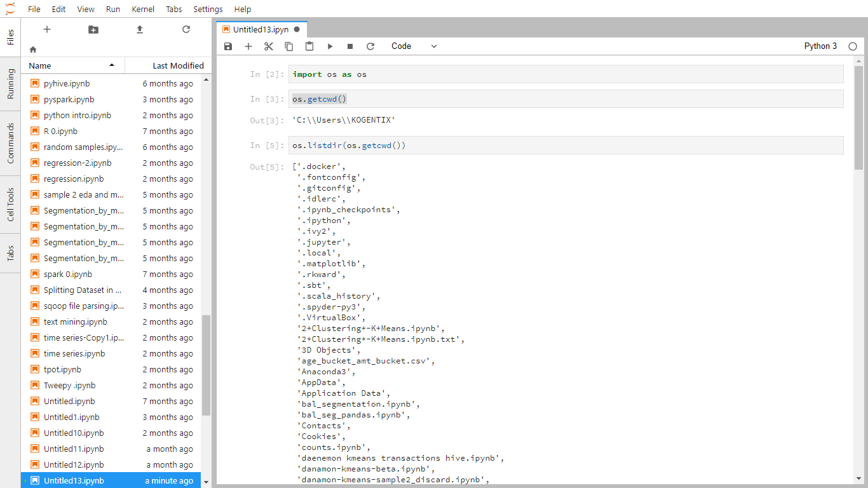The height and width of the screenshot is (488, 868).
Task: Cut the selected cell with scissors icon
Action: point(269,46)
